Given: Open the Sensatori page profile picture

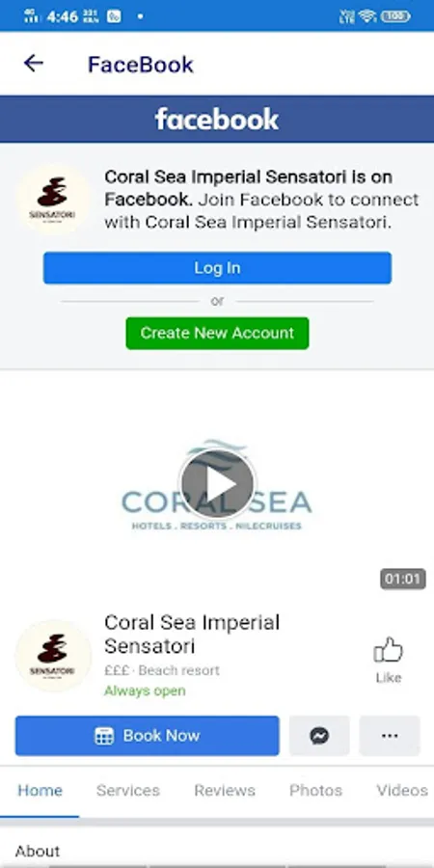Looking at the screenshot, I should coord(53,656).
